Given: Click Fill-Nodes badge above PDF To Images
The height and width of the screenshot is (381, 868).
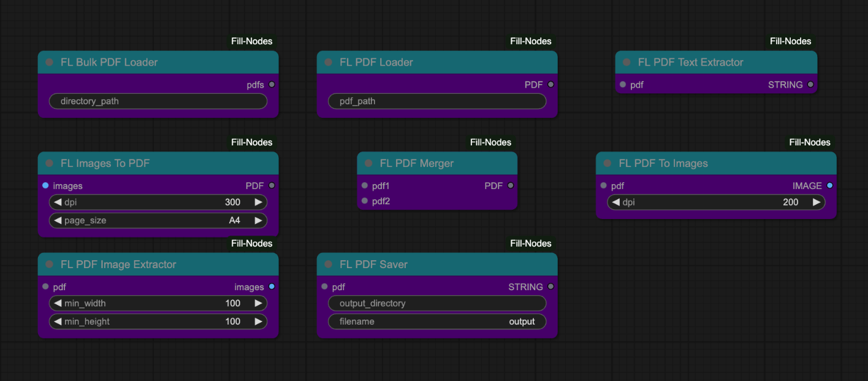Looking at the screenshot, I should coord(810,142).
